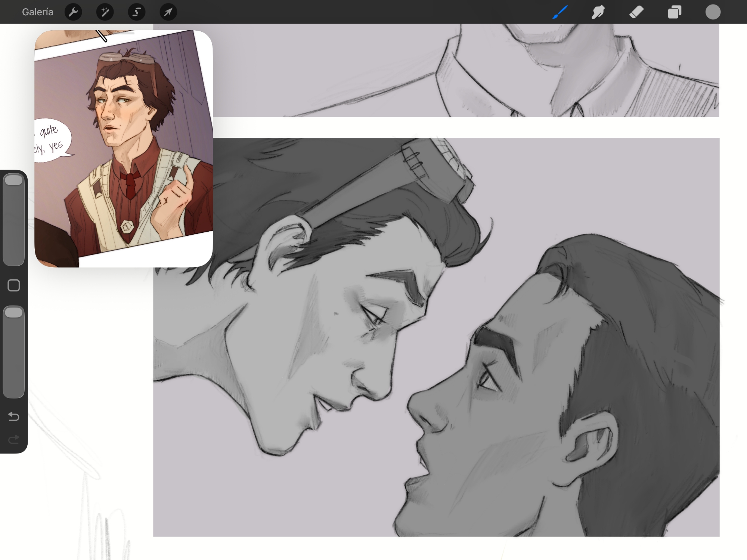
Task: Tap the square modify button on sidebar
Action: (14, 285)
